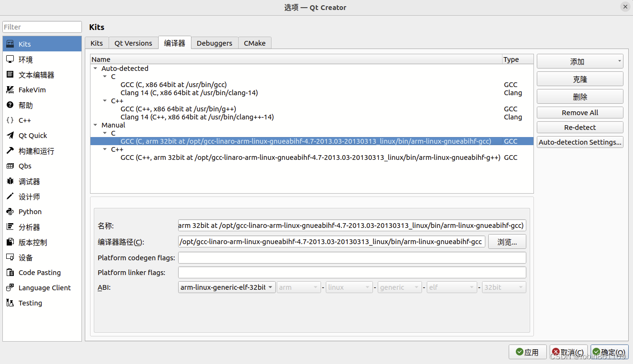Close the options dialog window
Image resolution: width=633 pixels, height=364 pixels.
pyautogui.click(x=625, y=7)
